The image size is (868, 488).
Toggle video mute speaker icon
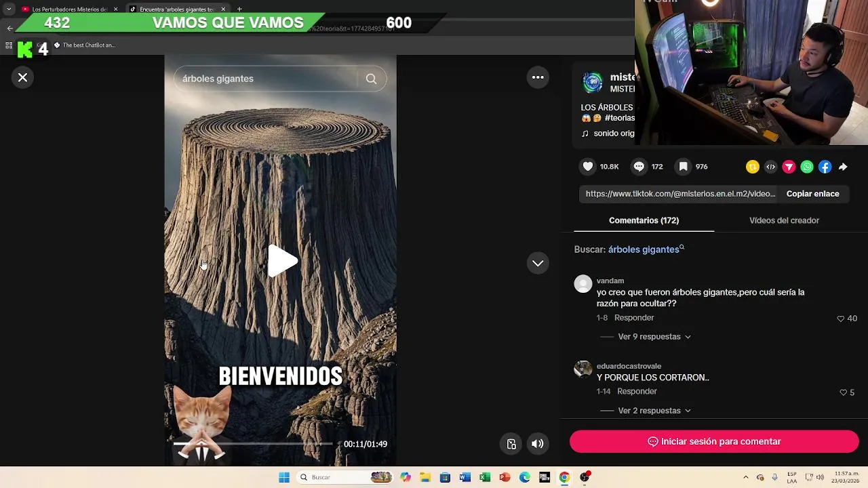click(537, 444)
